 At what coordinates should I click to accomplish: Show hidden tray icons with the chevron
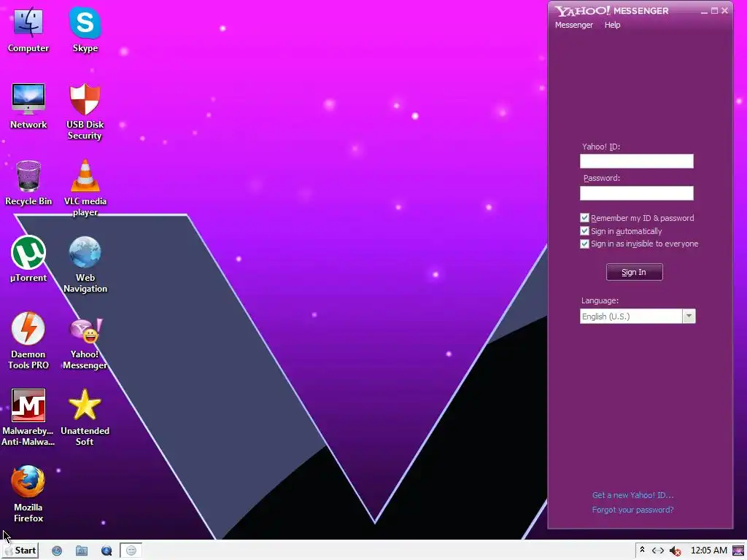point(642,550)
